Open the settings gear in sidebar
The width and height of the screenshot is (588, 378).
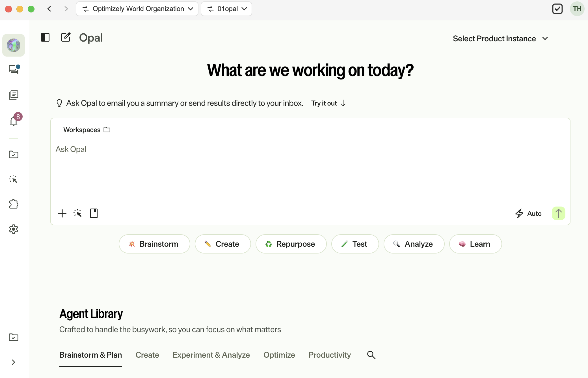[14, 229]
